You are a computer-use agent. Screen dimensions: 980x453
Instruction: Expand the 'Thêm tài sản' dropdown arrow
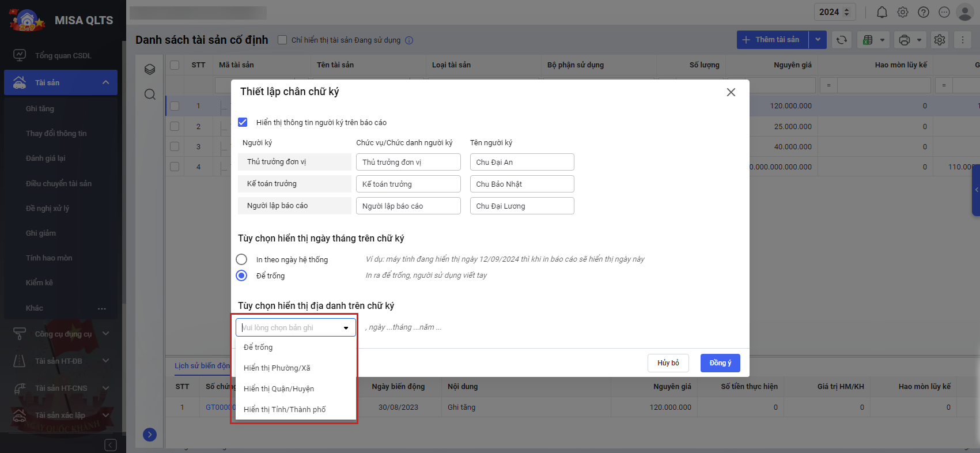pos(818,40)
